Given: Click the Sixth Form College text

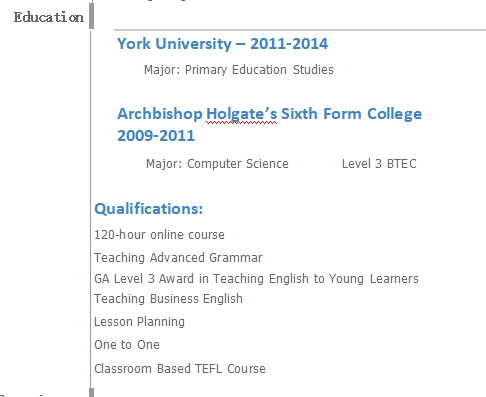Looking at the screenshot, I should [351, 114].
